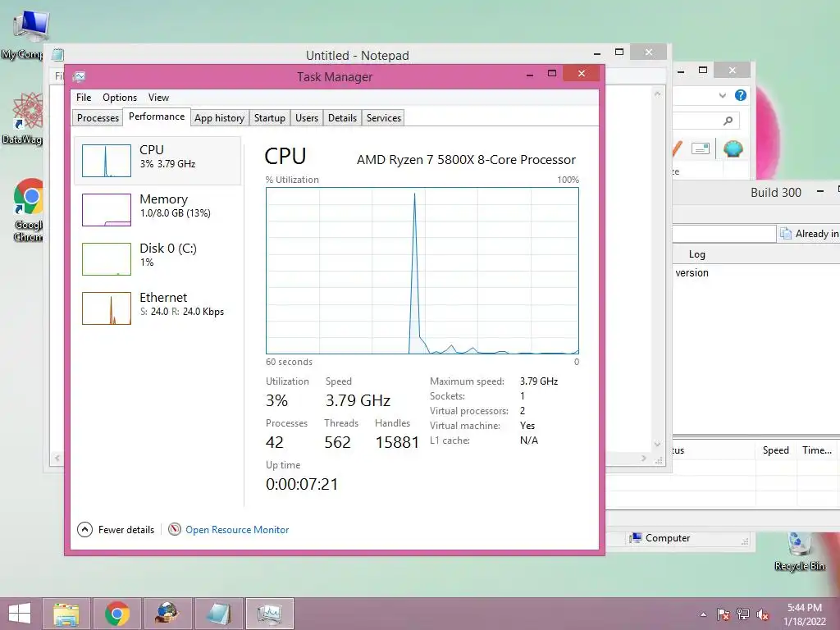Viewport: 840px width, 630px height.
Task: Minimize the Build 300 window
Action: 820,191
